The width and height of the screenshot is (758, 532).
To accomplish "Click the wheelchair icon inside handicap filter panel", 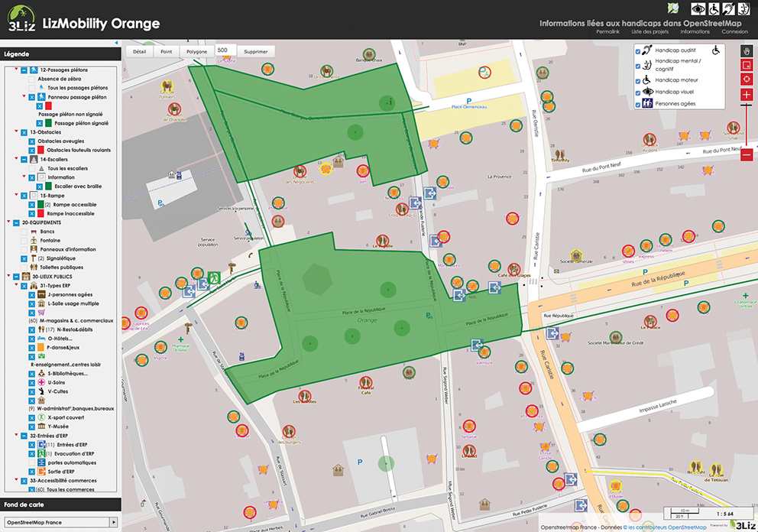I will coord(716,50).
